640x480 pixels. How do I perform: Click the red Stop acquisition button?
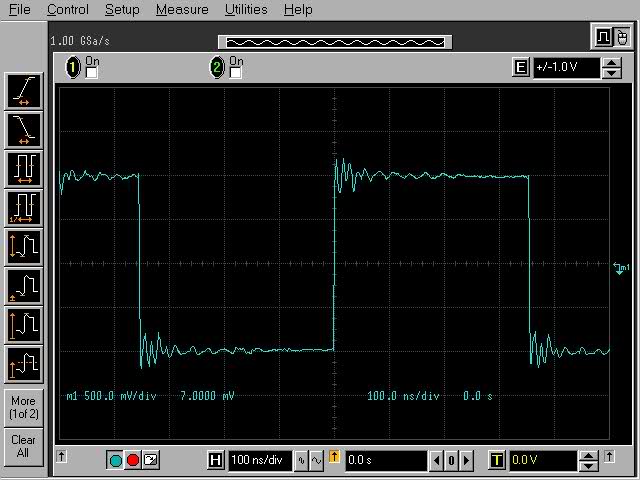(x=133, y=460)
